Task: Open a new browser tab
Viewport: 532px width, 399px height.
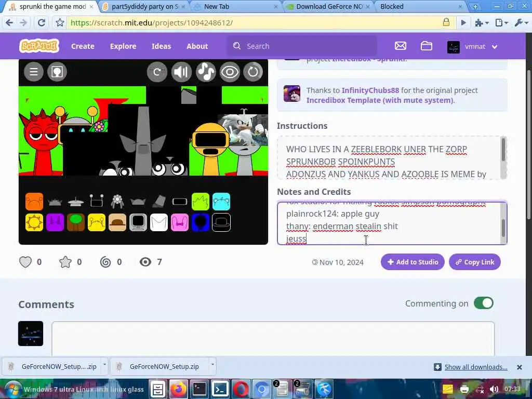Action: click(x=475, y=6)
